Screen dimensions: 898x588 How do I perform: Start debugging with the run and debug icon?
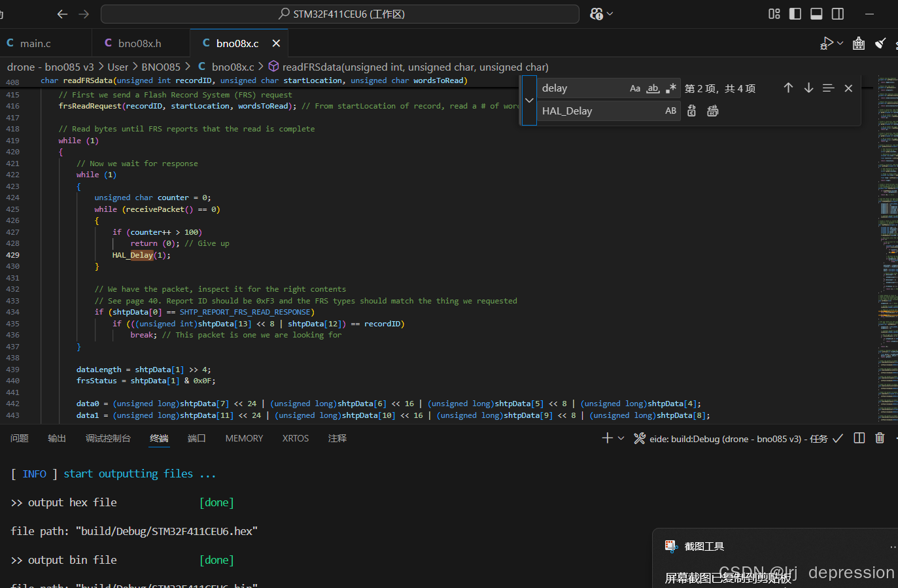click(827, 43)
